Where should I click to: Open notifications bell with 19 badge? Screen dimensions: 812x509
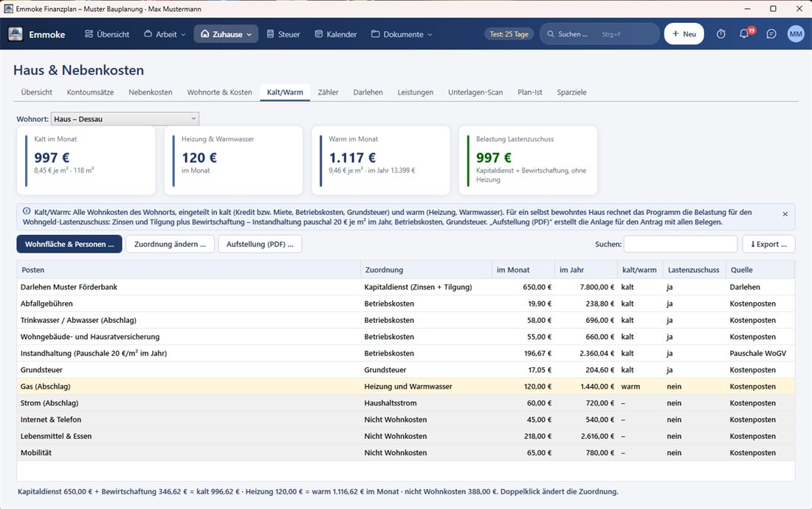pyautogui.click(x=745, y=34)
